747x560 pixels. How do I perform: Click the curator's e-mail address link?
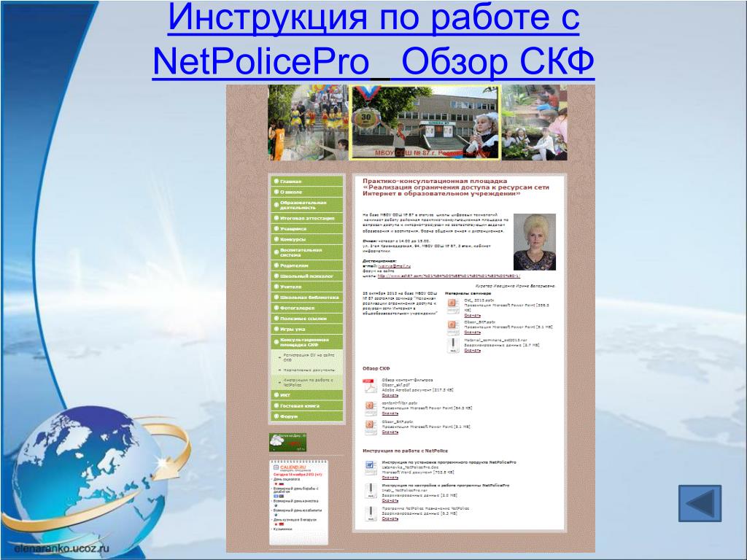pyautogui.click(x=394, y=266)
